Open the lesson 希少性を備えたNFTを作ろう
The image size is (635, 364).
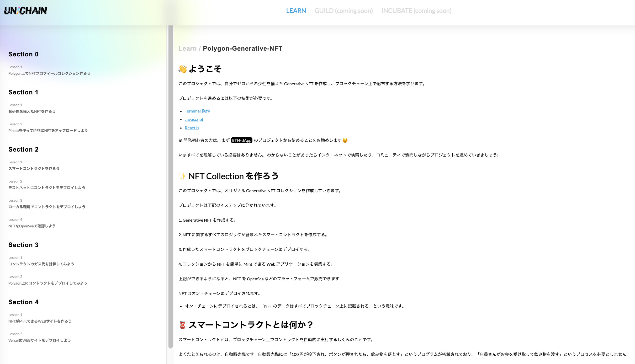[32, 111]
